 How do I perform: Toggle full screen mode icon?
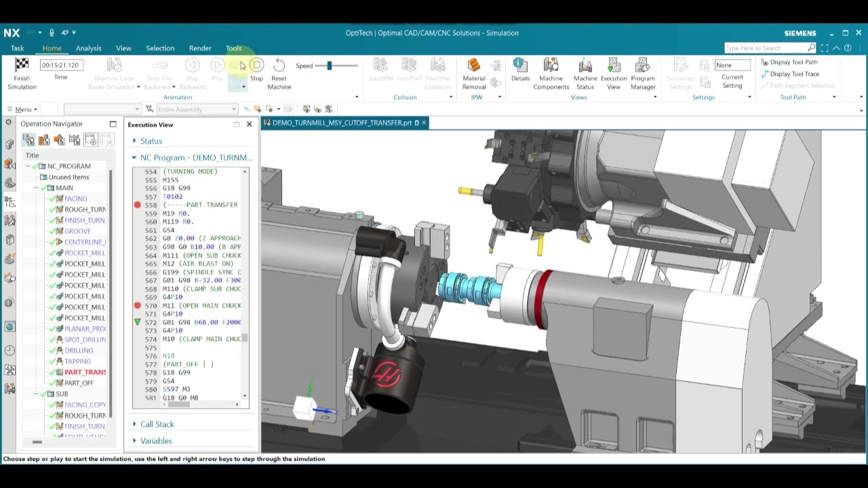[x=825, y=48]
